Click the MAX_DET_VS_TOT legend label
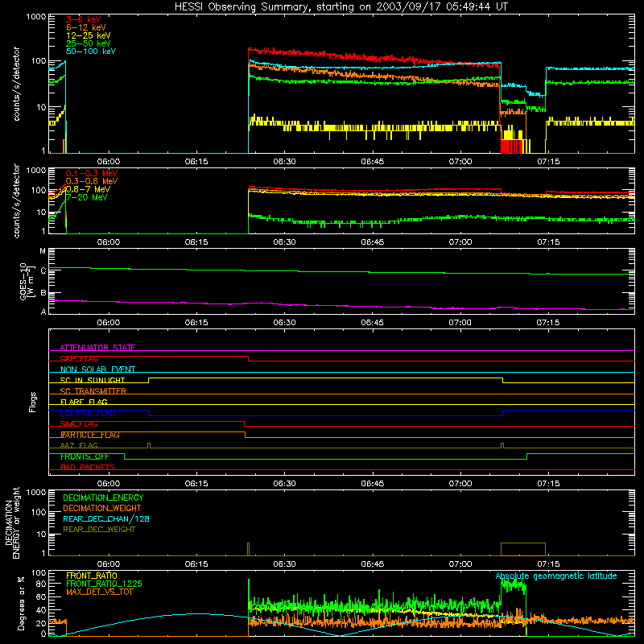This screenshot has height=644, width=644. pos(100,592)
